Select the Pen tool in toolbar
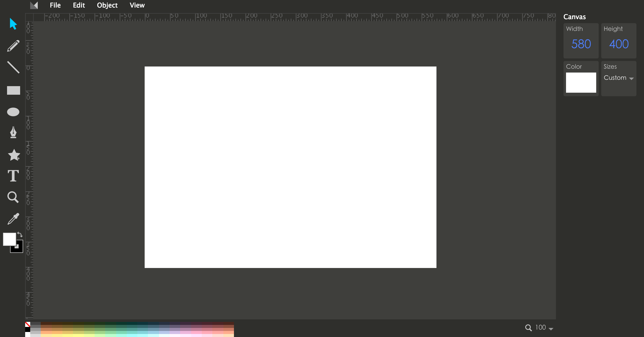 point(13,133)
